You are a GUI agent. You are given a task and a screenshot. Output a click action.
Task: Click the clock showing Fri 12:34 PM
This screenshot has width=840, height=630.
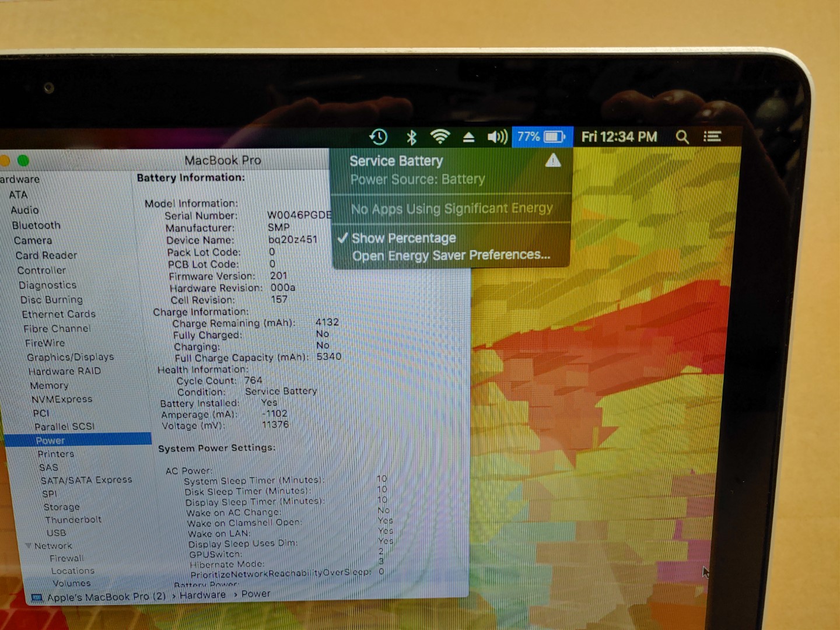tap(619, 137)
